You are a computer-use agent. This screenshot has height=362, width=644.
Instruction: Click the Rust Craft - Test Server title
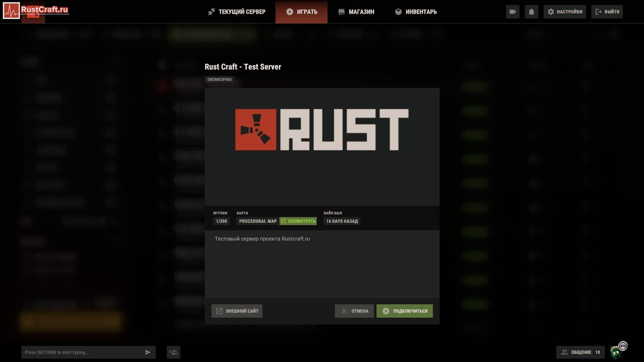coord(243,67)
